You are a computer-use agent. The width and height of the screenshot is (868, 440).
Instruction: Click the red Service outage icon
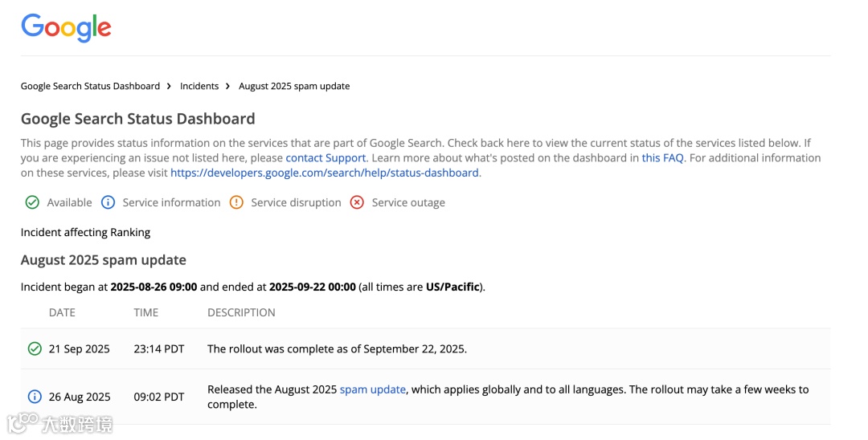[357, 202]
